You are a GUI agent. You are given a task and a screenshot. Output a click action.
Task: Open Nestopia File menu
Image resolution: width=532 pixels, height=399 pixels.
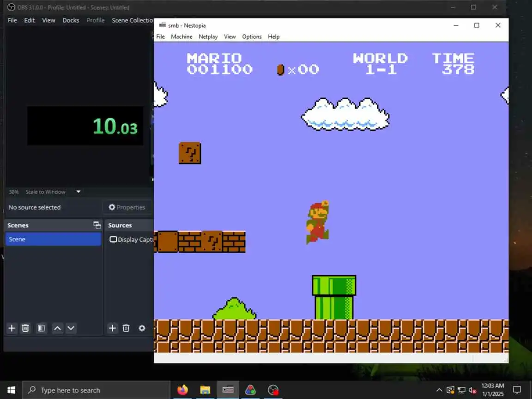[x=161, y=36]
